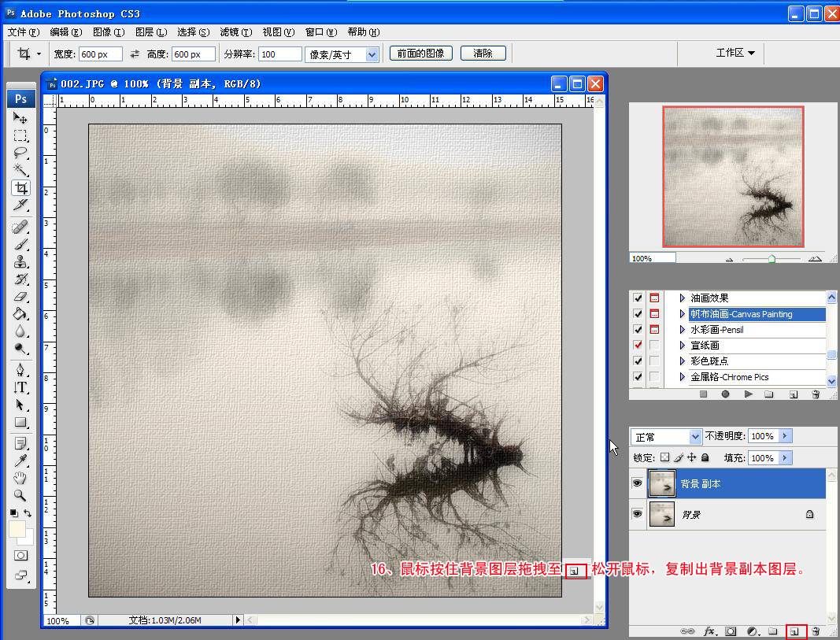Click Add layer style fx icon

pyautogui.click(x=709, y=631)
